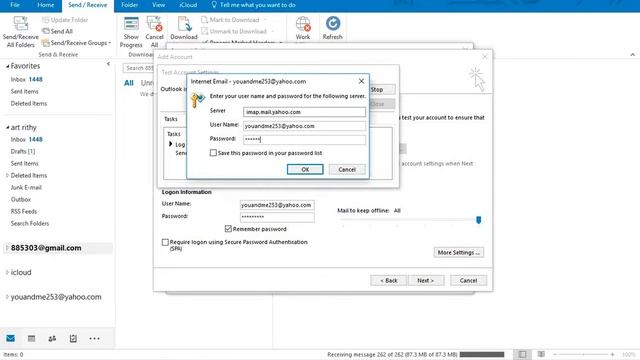This screenshot has width=640, height=360.
Task: Click the Update Folder icon
Action: coord(45,20)
